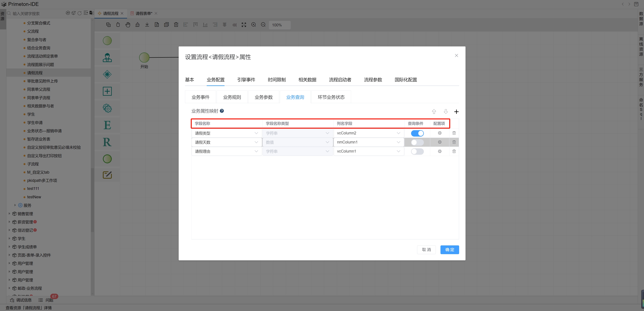Click the help icon beside 业务属性映射

(x=222, y=111)
